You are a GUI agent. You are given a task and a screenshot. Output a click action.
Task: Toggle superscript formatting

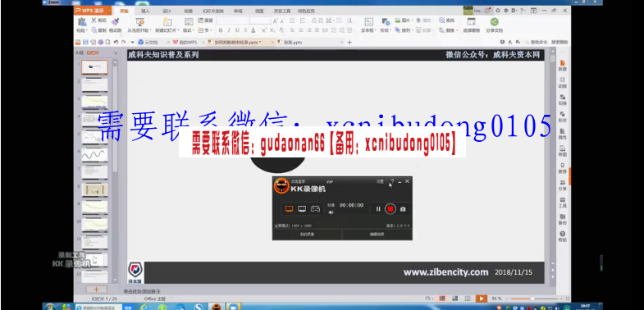[x=264, y=30]
